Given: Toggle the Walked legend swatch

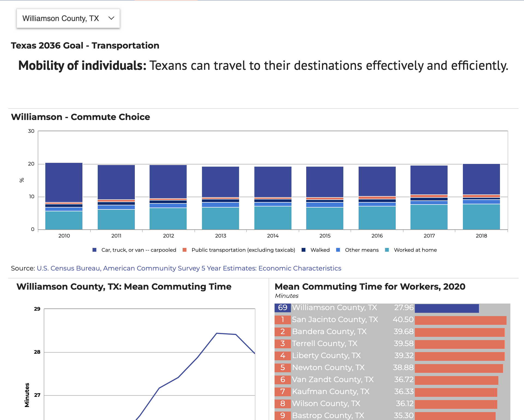Looking at the screenshot, I should (x=303, y=250).
